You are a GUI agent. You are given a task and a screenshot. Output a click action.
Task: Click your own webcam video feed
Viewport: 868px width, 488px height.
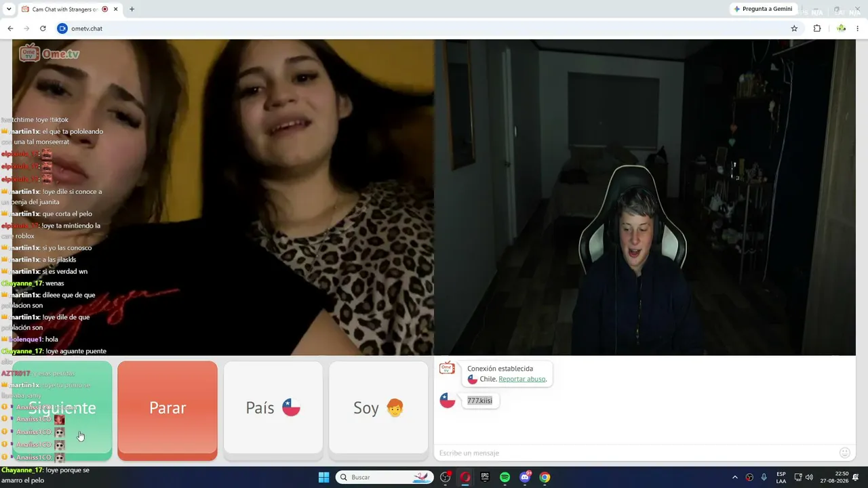point(645,197)
